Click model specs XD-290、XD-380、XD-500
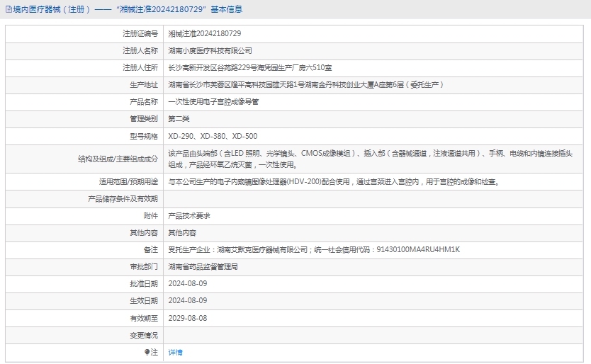 [213, 136]
